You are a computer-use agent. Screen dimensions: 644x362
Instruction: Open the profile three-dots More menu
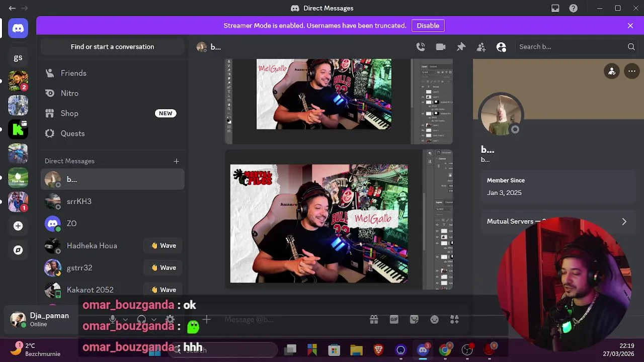tap(632, 71)
